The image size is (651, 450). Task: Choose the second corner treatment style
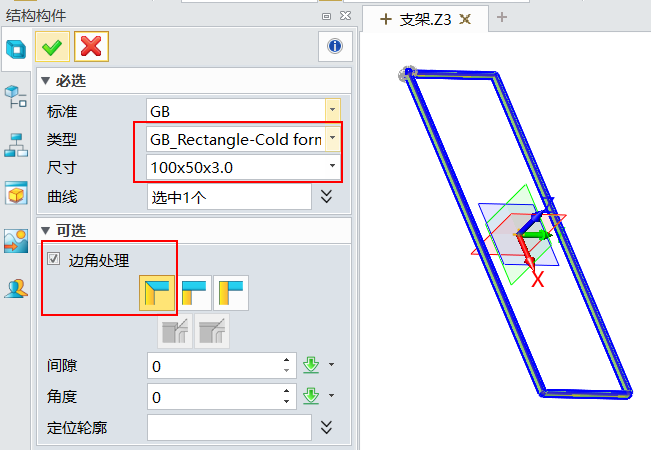pos(194,293)
